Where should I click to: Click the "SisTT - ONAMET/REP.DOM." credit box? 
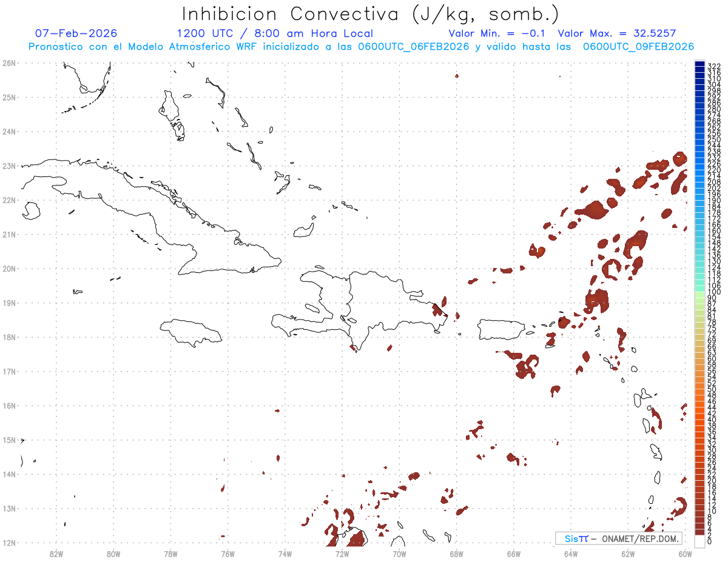tap(619, 538)
